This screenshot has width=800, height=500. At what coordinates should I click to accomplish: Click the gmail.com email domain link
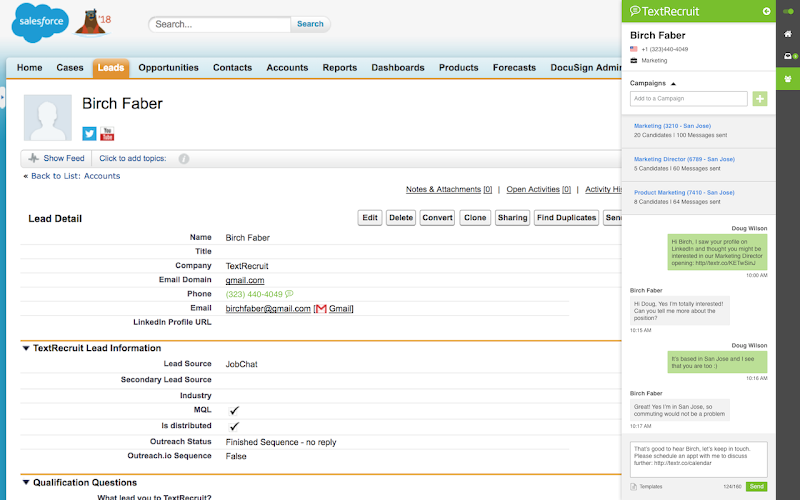pos(245,280)
